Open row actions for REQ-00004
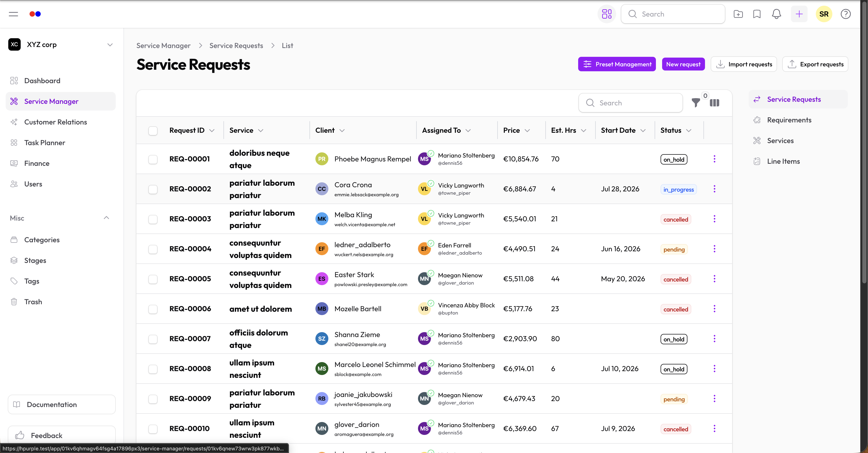Image resolution: width=868 pixels, height=453 pixels. pos(714,249)
